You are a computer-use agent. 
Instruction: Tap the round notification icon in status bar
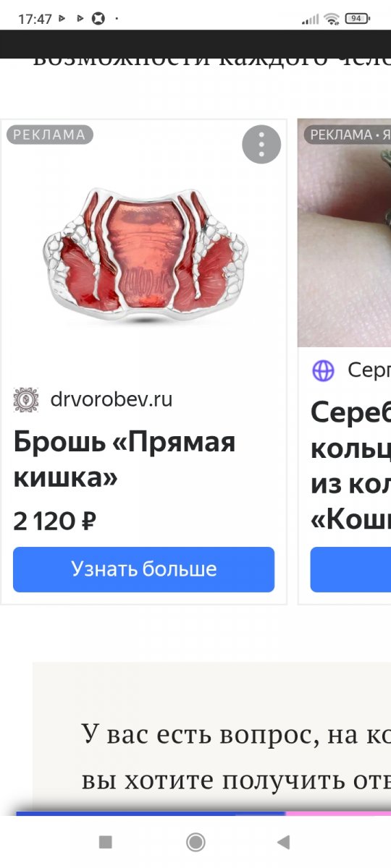[x=98, y=19]
